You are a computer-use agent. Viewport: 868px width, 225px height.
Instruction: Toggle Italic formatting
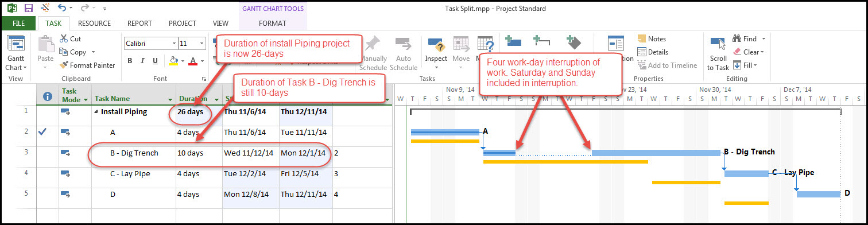pos(141,61)
